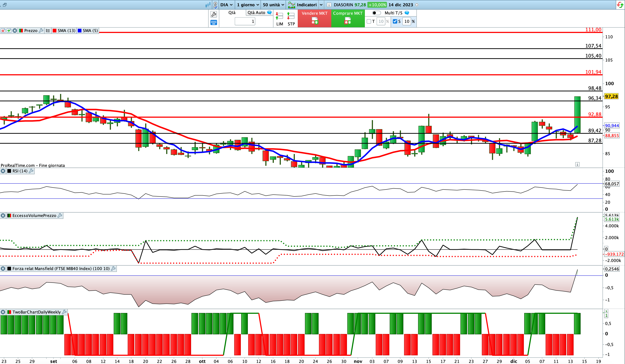The image size is (625, 364).
Task: Open the Prezzo settings wrench
Action: [x=41, y=31]
